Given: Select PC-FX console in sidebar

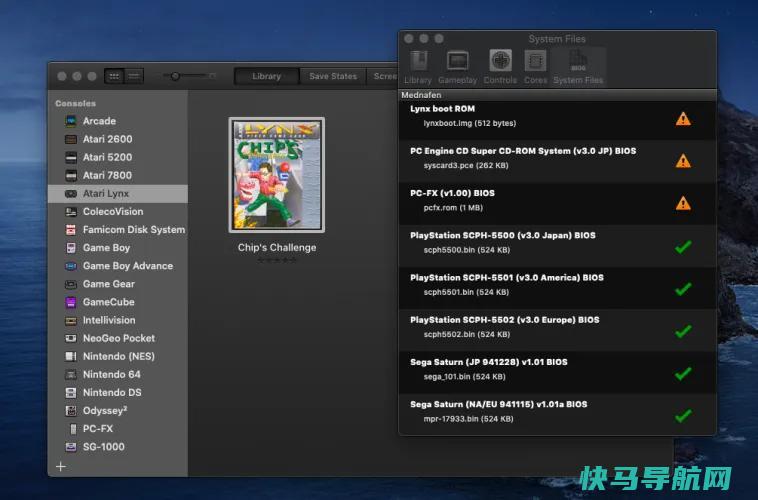Looking at the screenshot, I should [x=117, y=428].
